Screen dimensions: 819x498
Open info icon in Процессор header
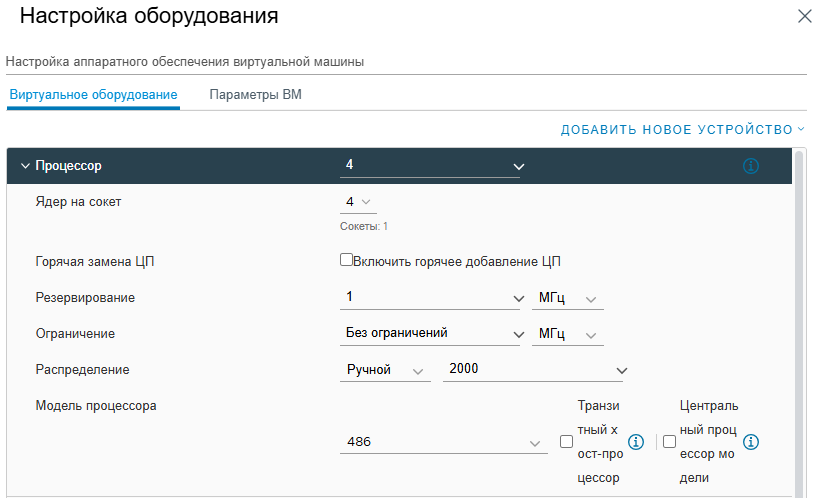click(751, 166)
